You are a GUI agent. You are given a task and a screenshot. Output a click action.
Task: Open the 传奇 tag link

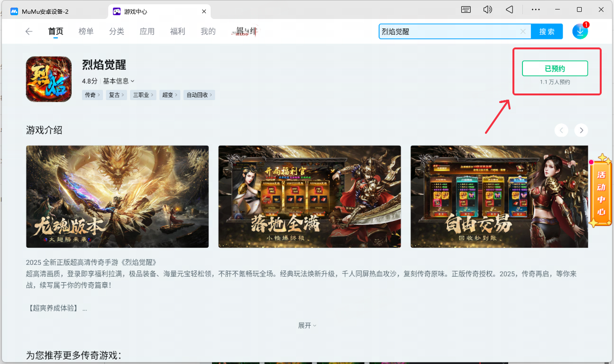92,94
